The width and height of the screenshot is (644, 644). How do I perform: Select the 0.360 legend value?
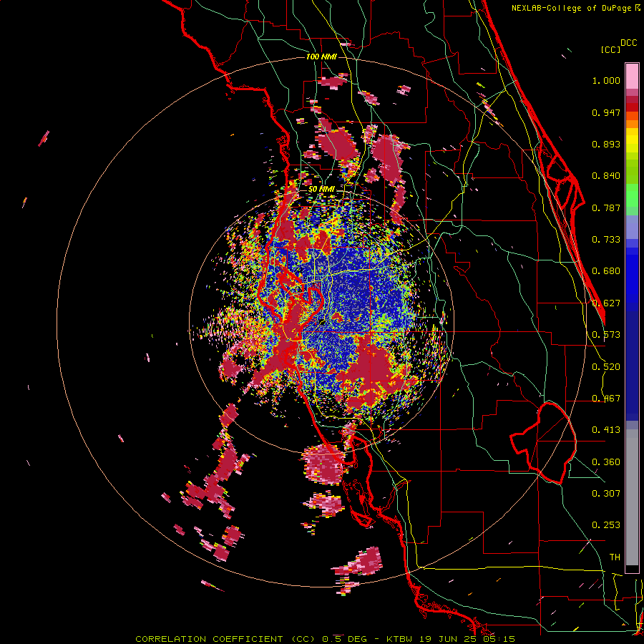pos(606,462)
